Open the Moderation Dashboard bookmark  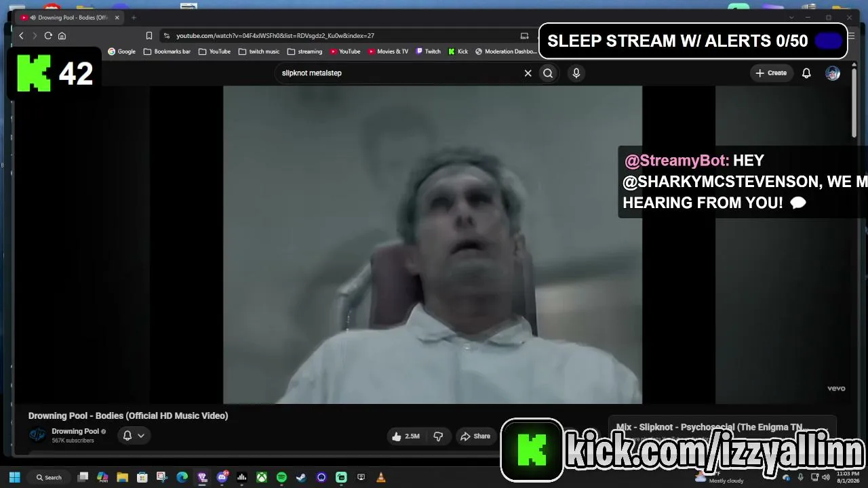[x=506, y=52]
